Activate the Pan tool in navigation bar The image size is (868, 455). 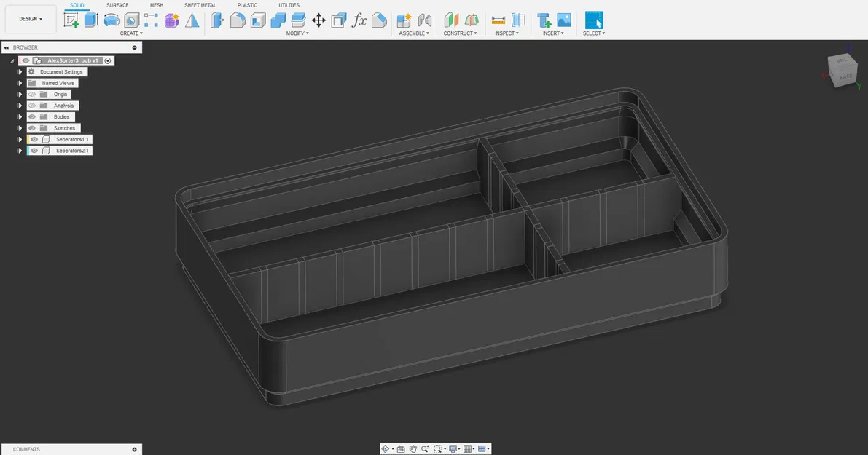pos(413,448)
